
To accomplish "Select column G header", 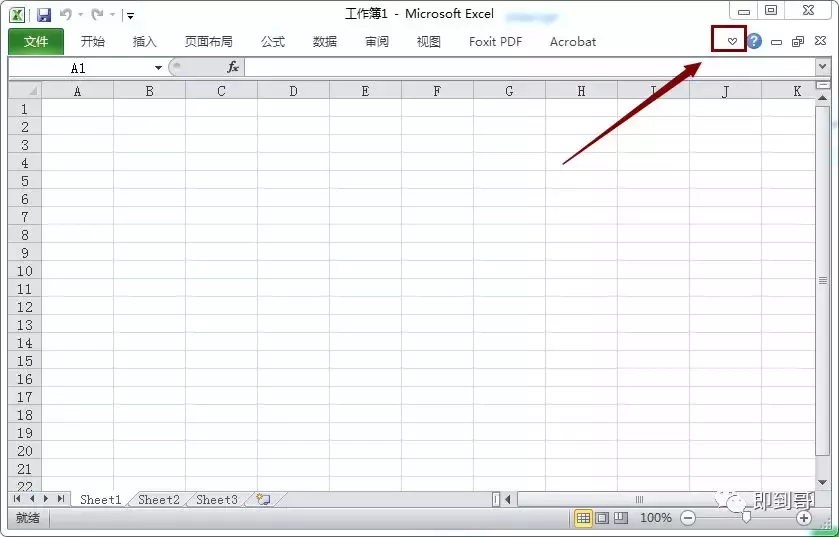I will pyautogui.click(x=509, y=91).
